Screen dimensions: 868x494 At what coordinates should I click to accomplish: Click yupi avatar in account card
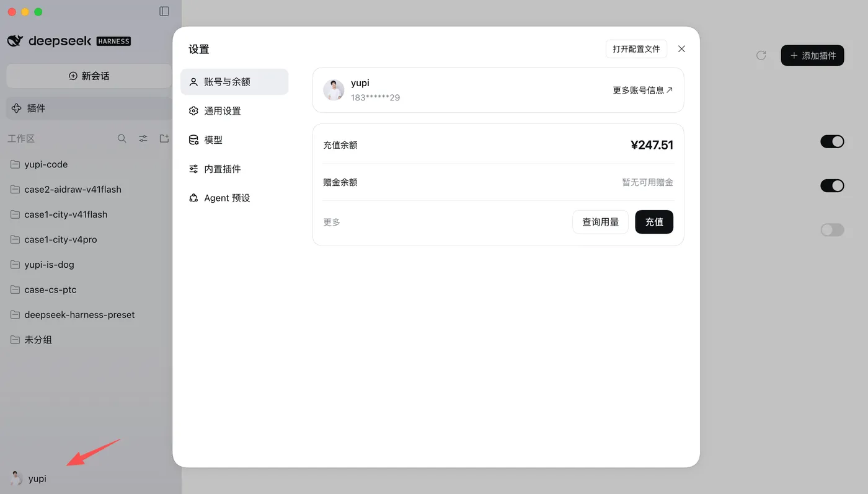[334, 90]
